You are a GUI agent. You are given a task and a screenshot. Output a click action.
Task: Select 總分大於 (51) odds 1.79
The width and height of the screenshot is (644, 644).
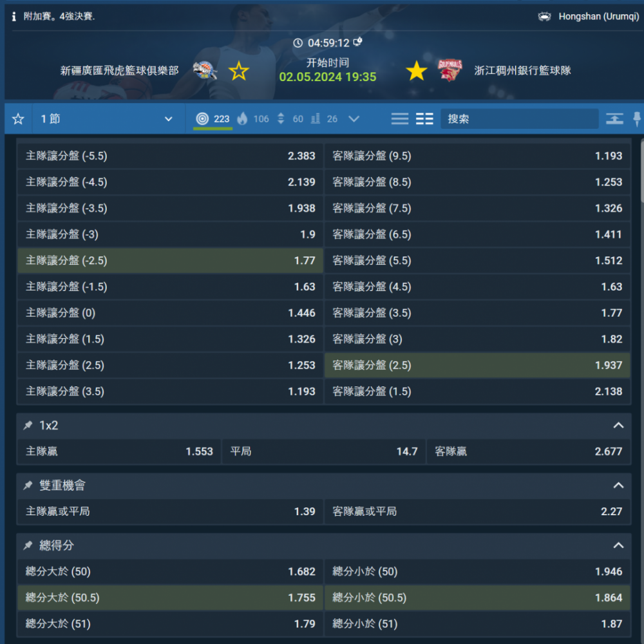click(171, 624)
